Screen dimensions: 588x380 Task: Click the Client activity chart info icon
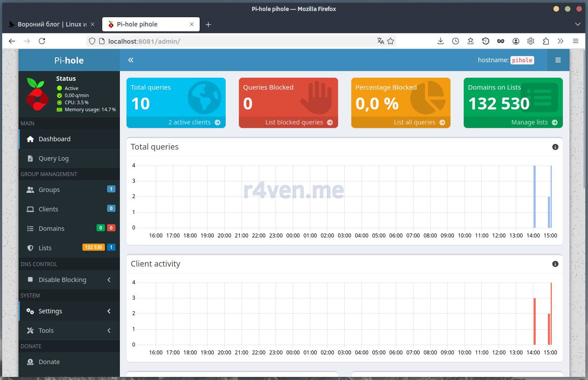tap(555, 264)
